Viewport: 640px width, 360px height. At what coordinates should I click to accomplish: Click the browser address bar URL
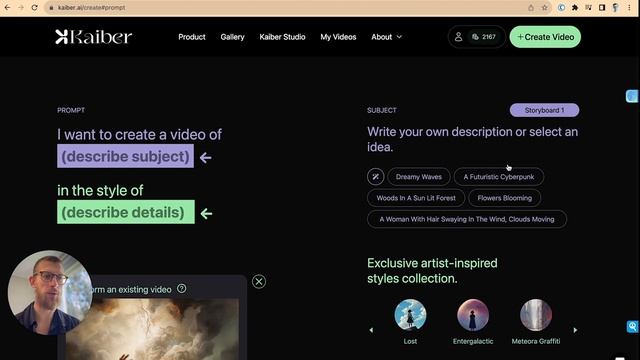coord(91,7)
